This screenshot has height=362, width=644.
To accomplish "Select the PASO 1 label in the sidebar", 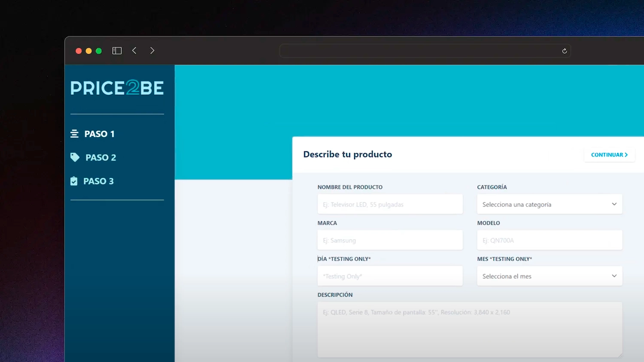I will pyautogui.click(x=99, y=134).
